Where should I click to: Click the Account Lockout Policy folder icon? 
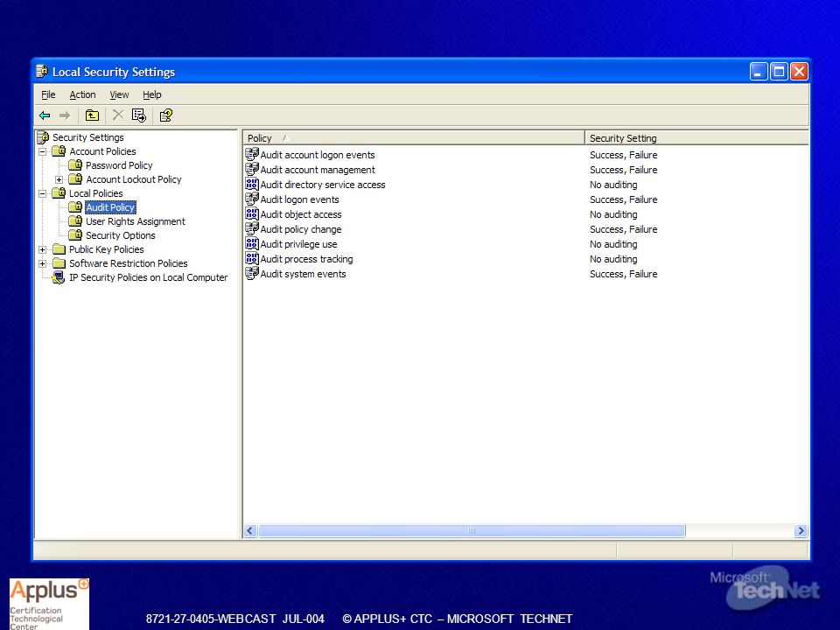[75, 179]
